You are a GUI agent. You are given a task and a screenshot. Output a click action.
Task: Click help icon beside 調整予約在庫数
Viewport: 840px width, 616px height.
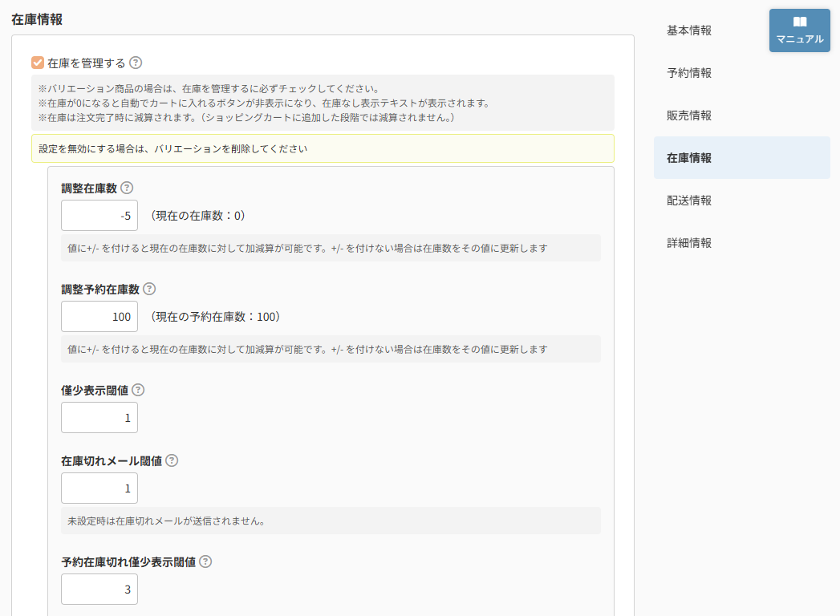pos(149,290)
